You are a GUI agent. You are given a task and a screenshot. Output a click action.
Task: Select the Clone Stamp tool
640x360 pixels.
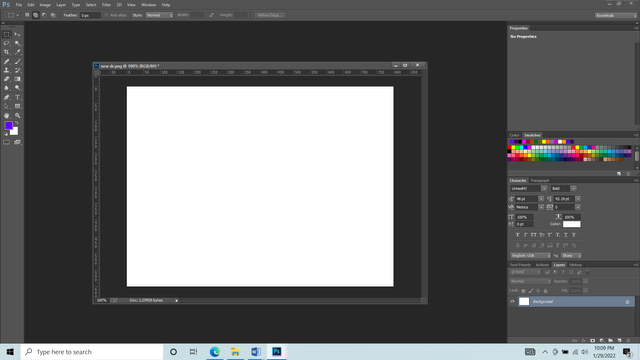tap(7, 70)
